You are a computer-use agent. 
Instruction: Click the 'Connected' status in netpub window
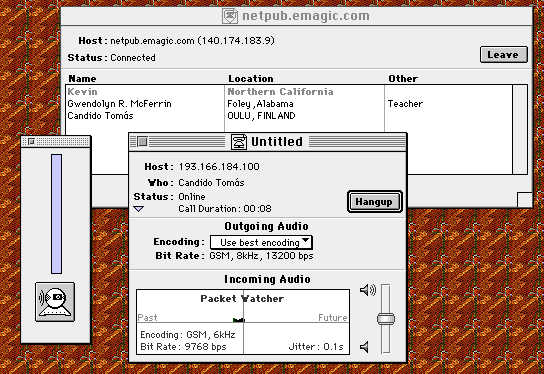(133, 58)
